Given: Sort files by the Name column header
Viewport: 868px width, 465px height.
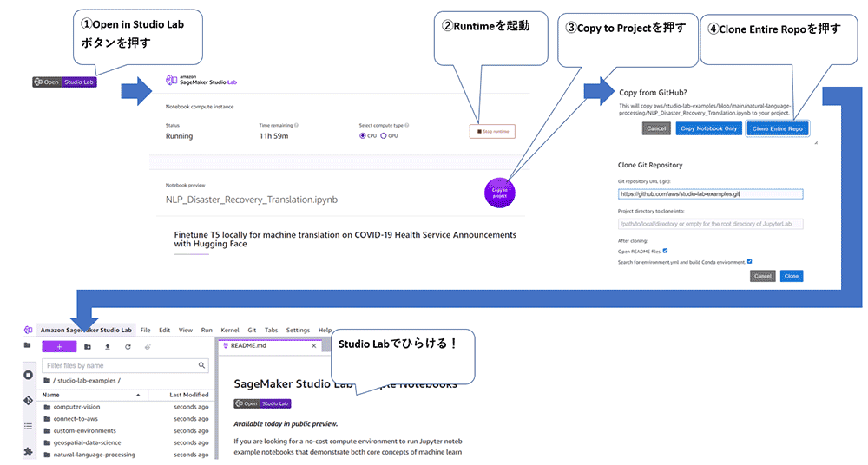Looking at the screenshot, I should click(91, 395).
